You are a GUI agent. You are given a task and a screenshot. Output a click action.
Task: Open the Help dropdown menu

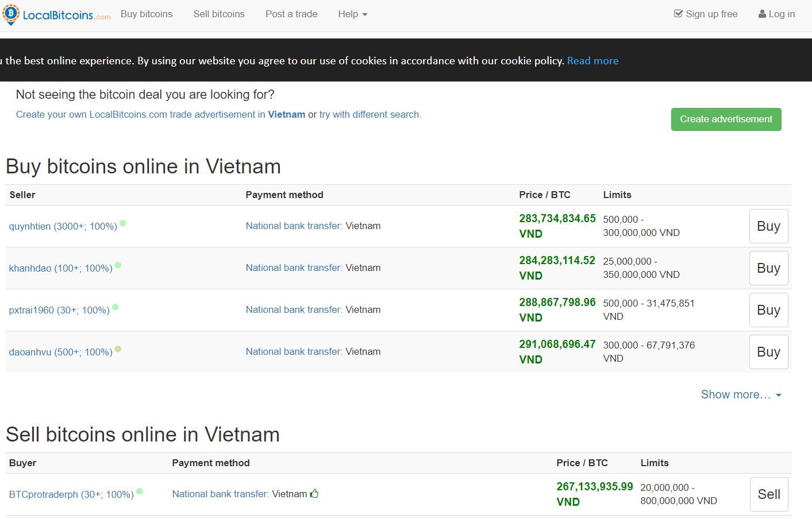pos(352,14)
